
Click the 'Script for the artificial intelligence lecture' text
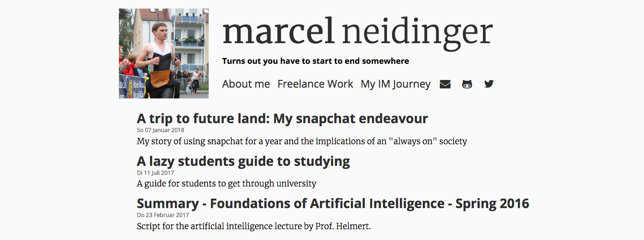[254, 226]
